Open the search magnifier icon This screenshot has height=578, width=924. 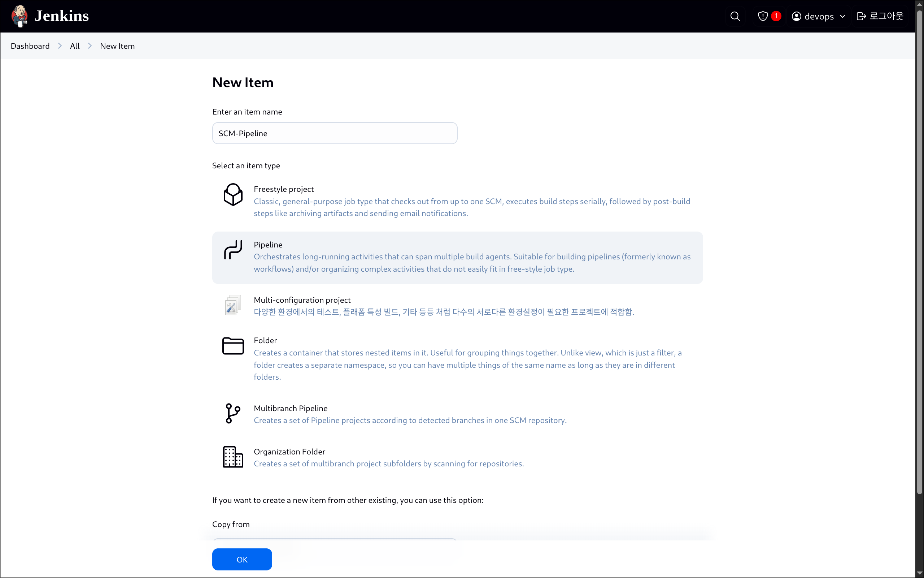click(x=735, y=16)
